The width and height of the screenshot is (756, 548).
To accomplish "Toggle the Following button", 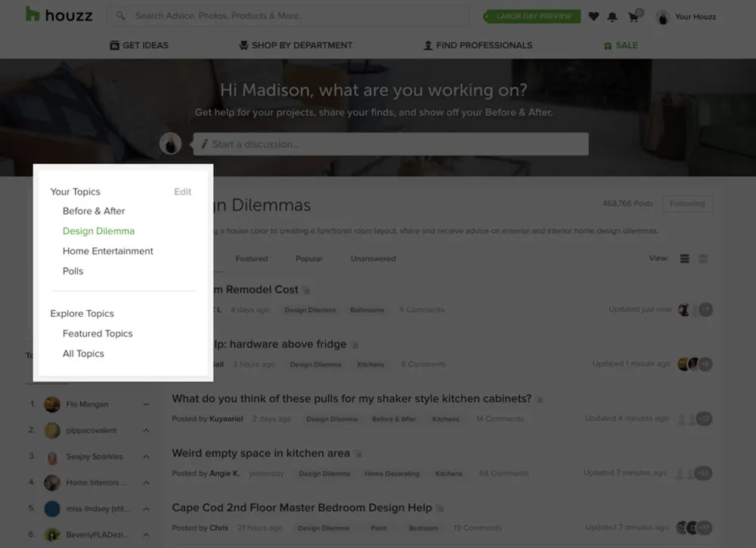I will point(686,203).
